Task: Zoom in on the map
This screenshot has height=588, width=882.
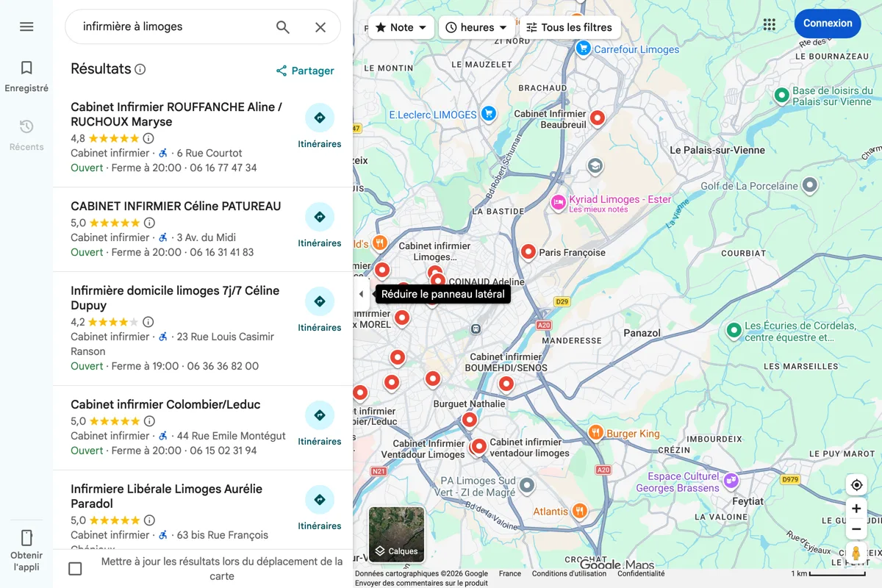Action: tap(856, 509)
